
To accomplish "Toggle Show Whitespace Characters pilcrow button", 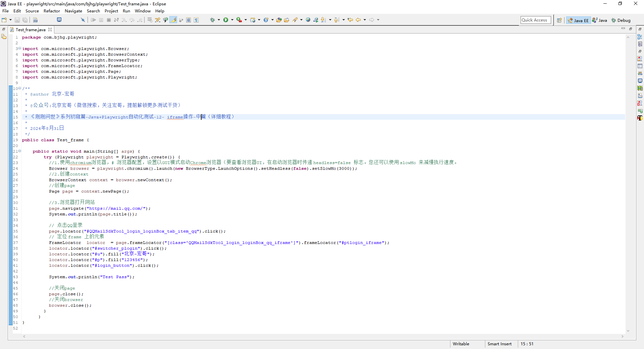I will point(196,20).
